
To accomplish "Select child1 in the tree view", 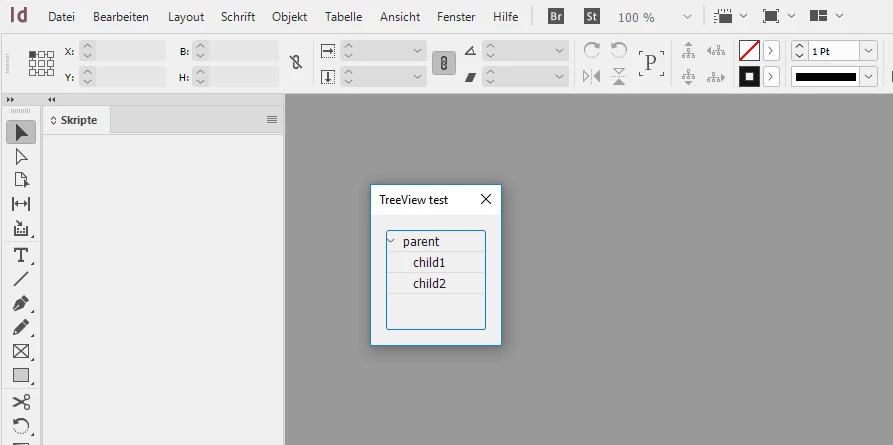I will [436, 262].
